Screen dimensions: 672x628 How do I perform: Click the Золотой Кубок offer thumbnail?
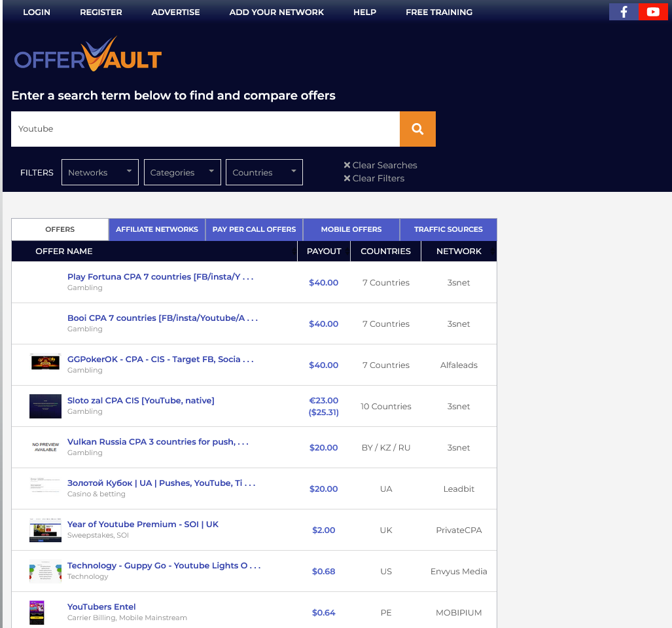[45, 485]
